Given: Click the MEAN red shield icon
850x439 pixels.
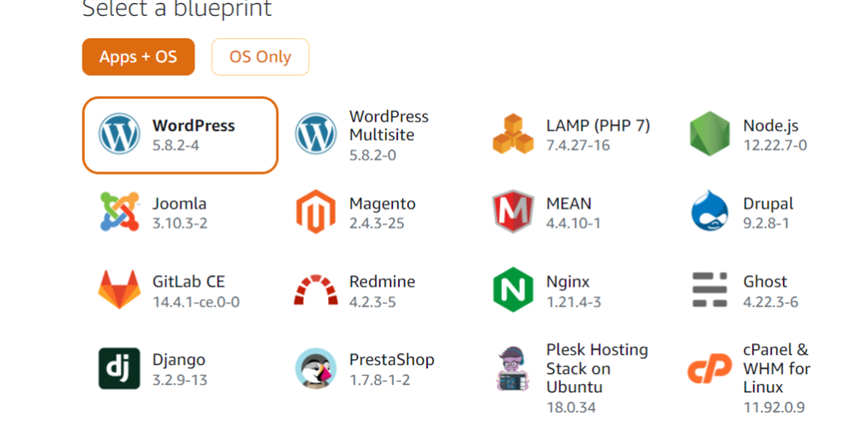Looking at the screenshot, I should click(513, 212).
